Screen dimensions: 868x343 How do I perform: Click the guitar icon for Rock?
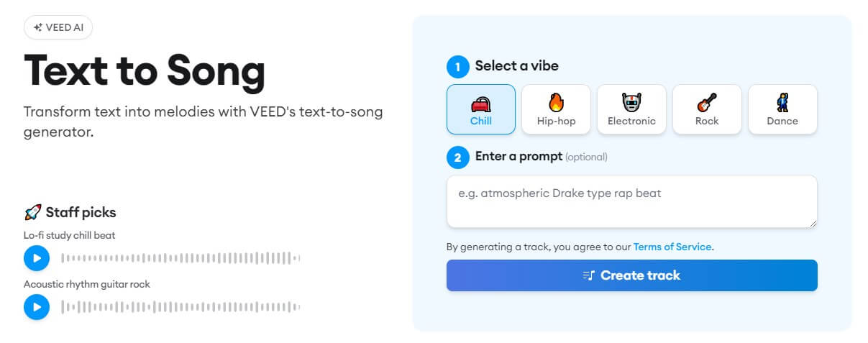(x=707, y=103)
